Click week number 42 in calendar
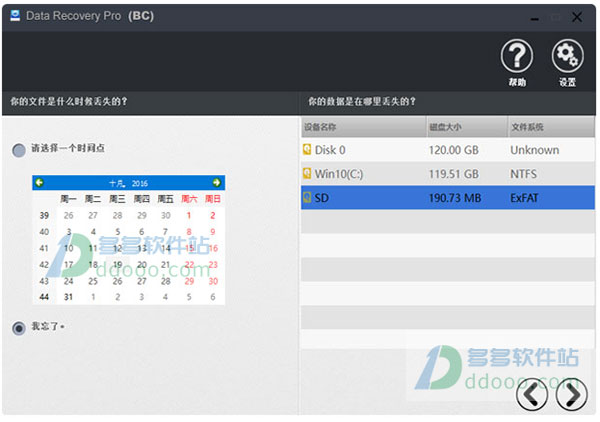Viewport: 600px width, 422px height. click(x=44, y=264)
